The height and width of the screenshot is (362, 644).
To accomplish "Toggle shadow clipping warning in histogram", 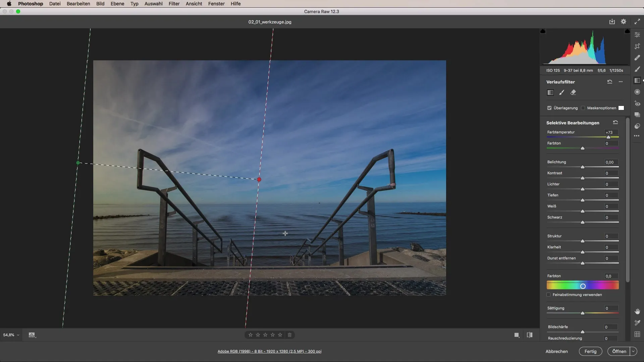I will click(543, 31).
